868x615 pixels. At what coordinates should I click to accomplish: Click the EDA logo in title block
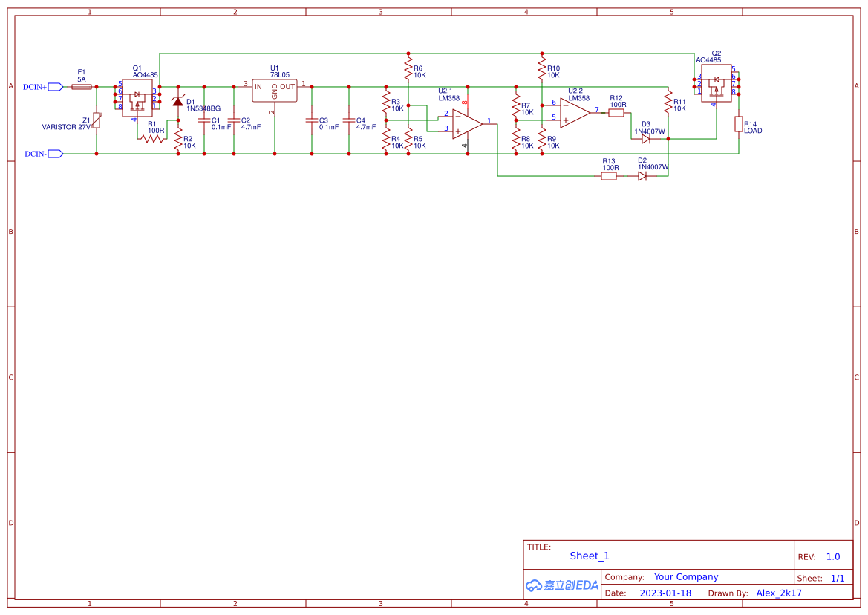coord(562,585)
